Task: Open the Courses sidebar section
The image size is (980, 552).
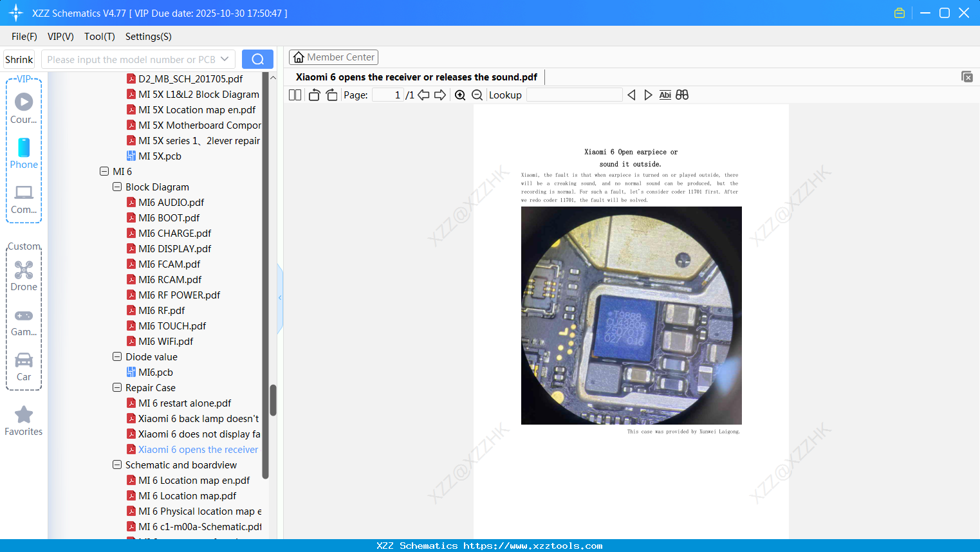Action: pos(24,108)
